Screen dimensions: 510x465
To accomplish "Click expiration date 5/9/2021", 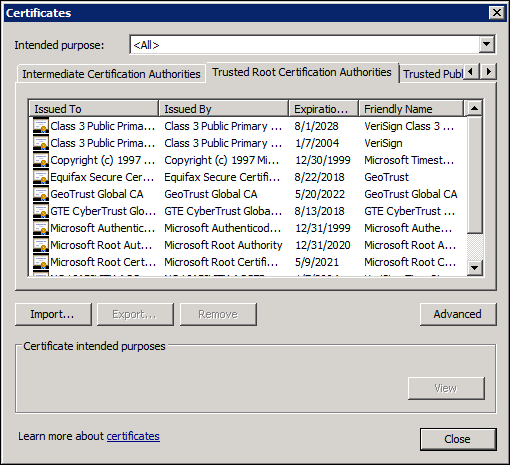I will (x=317, y=262).
